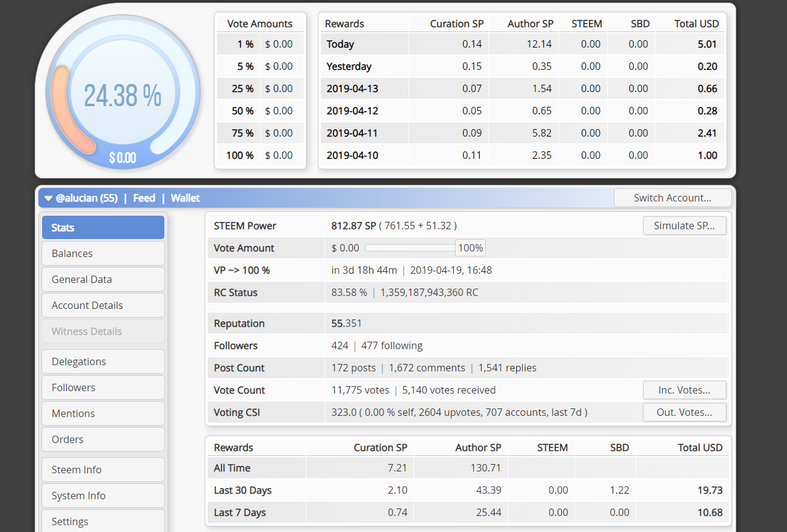
Task: Click the Vote Amounts table header
Action: pyautogui.click(x=260, y=23)
